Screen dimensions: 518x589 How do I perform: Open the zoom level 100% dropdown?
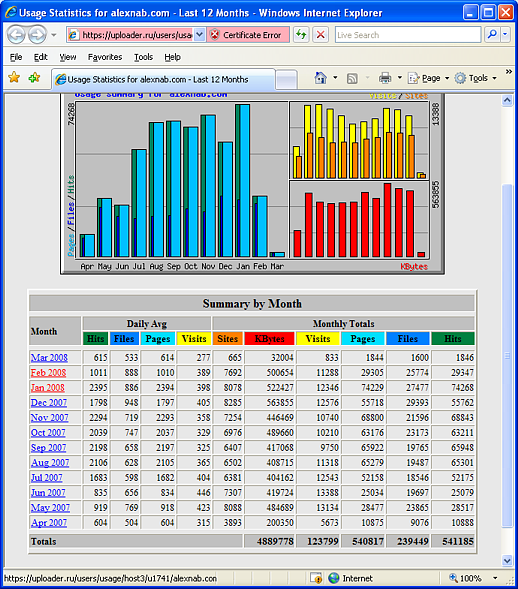point(495,578)
